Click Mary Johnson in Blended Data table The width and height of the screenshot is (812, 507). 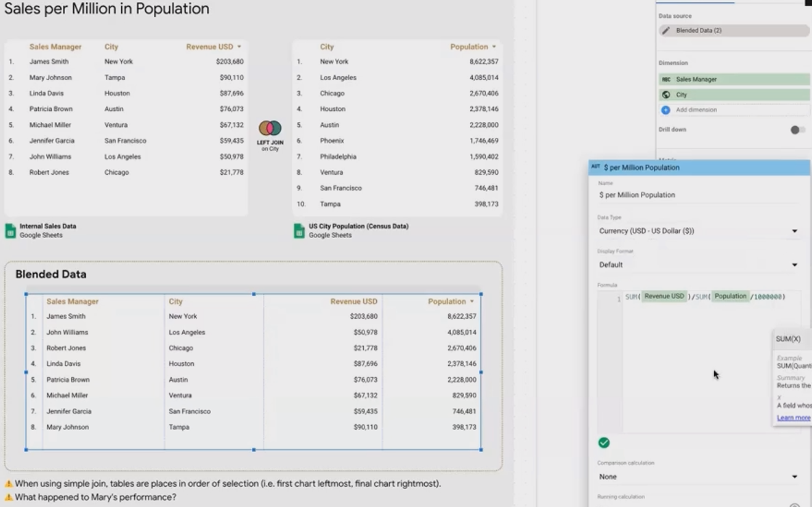68,427
